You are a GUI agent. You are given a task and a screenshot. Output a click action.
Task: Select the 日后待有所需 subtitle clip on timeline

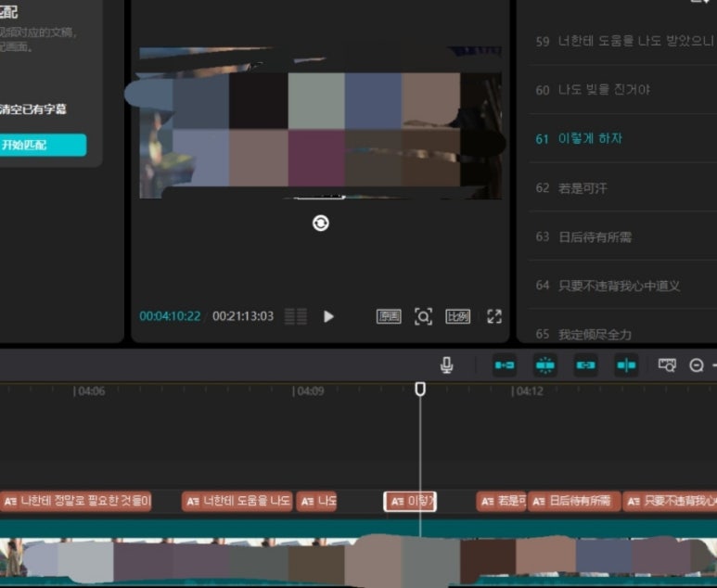[574, 502]
